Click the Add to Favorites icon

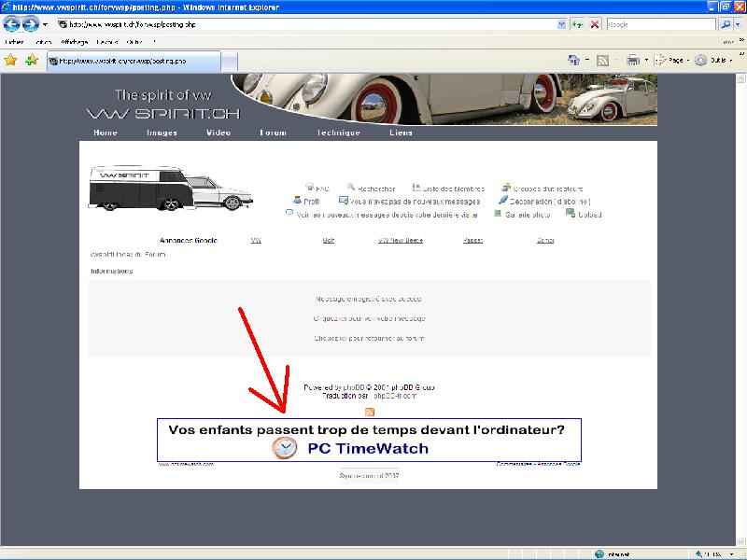[x=32, y=61]
